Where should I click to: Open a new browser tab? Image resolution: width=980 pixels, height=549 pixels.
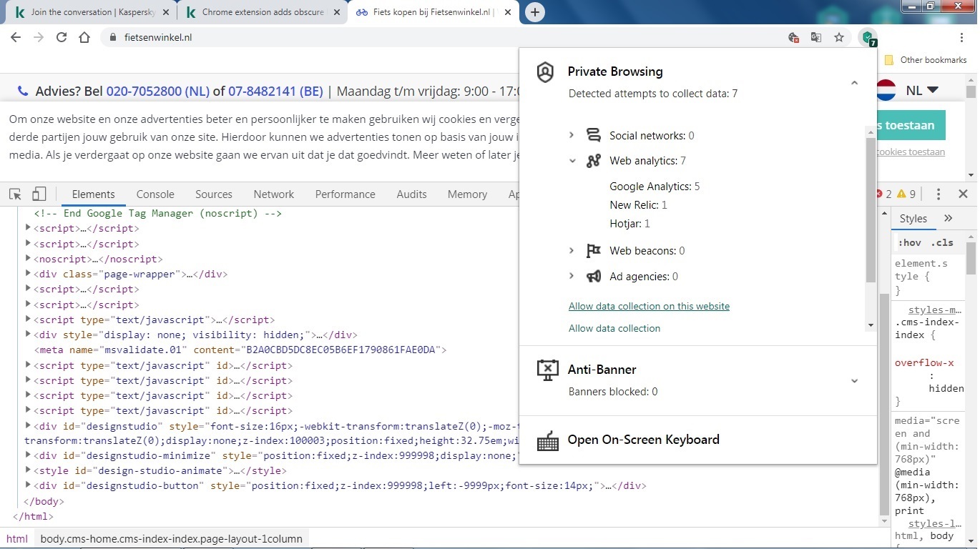tap(534, 12)
